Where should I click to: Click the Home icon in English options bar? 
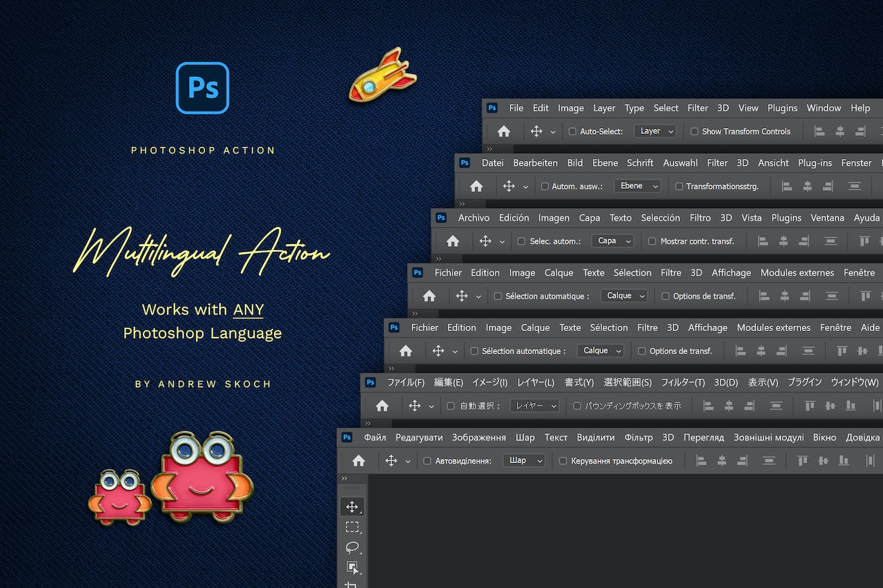tap(504, 131)
